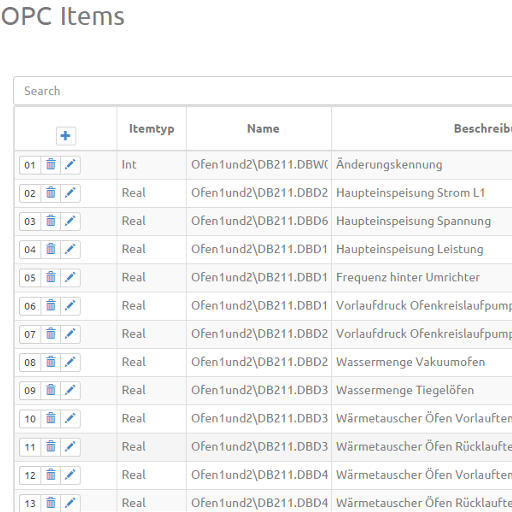512x512 pixels.
Task: Click Frequenz hinter Umrichter cell
Action: pyautogui.click(x=422, y=278)
